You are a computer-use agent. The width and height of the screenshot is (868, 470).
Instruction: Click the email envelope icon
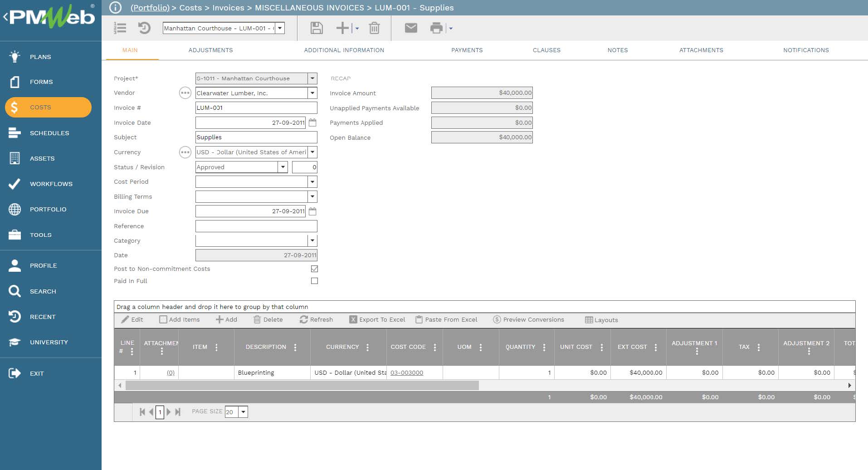(411, 28)
